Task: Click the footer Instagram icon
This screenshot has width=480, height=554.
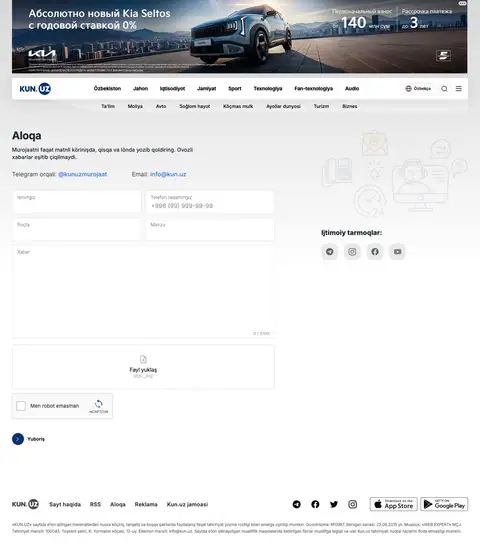Action: click(352, 504)
